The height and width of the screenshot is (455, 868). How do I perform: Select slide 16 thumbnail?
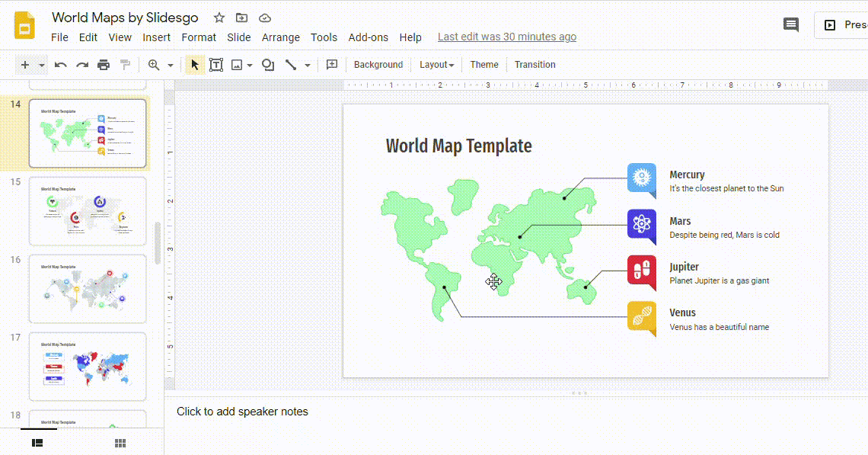tap(88, 289)
